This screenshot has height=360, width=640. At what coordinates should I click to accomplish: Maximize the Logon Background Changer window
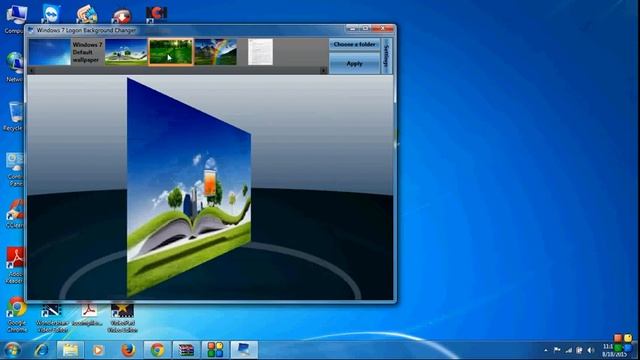point(365,29)
